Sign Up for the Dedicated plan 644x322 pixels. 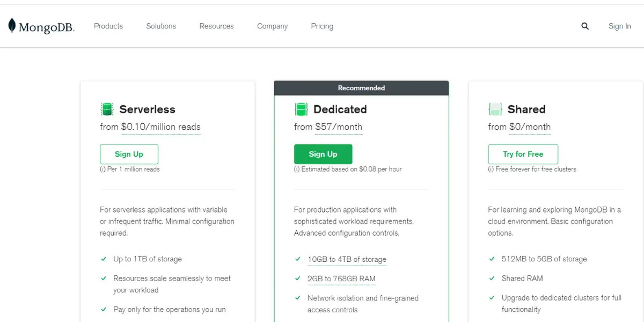[323, 154]
